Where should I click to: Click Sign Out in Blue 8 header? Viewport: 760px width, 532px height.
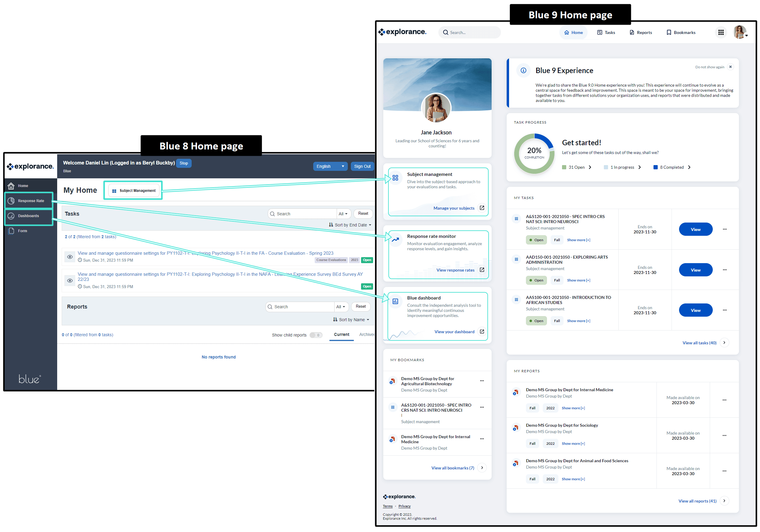click(x=362, y=166)
